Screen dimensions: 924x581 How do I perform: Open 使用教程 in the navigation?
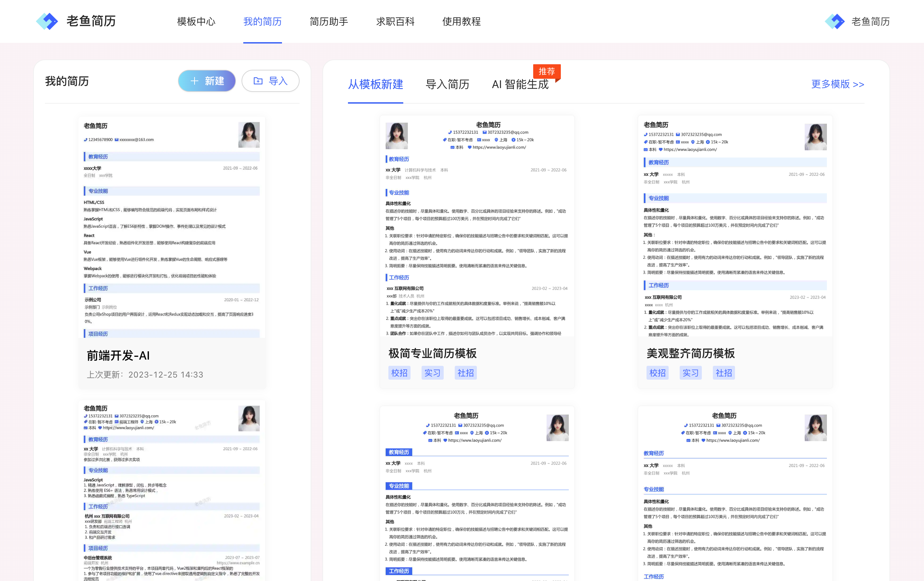(461, 21)
